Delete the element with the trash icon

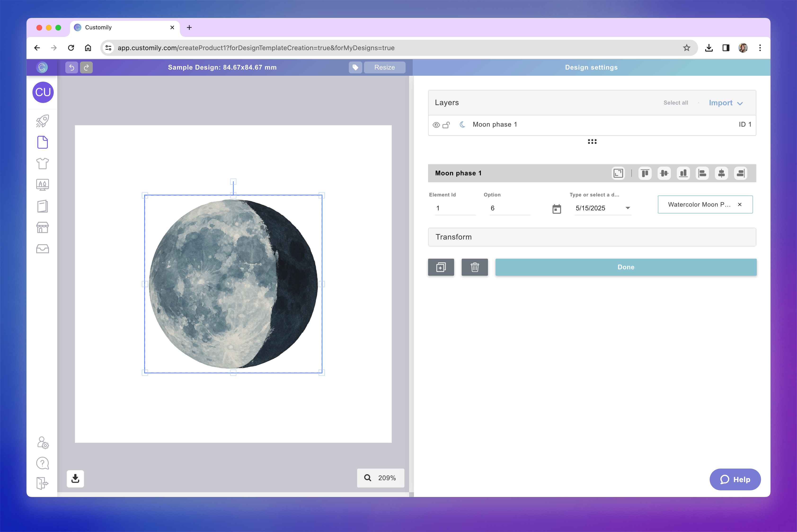tap(475, 267)
